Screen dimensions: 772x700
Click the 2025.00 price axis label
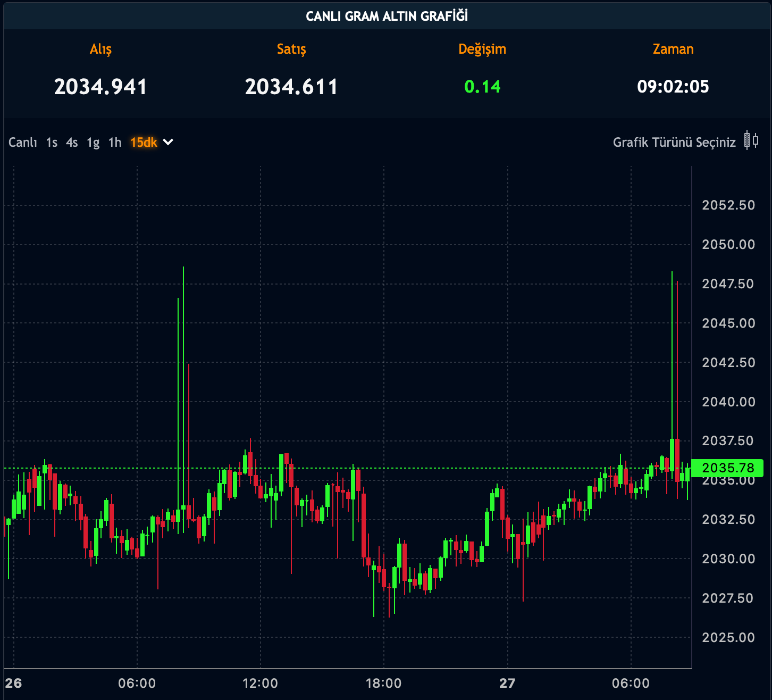click(728, 637)
